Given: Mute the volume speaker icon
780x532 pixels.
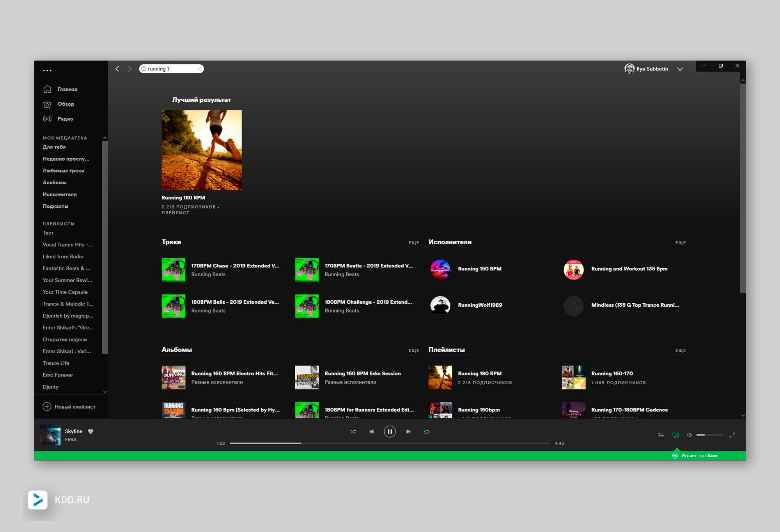Looking at the screenshot, I should tap(690, 435).
